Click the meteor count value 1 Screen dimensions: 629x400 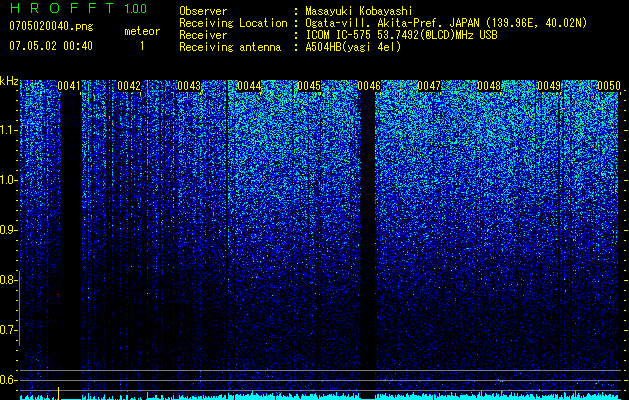coord(142,46)
